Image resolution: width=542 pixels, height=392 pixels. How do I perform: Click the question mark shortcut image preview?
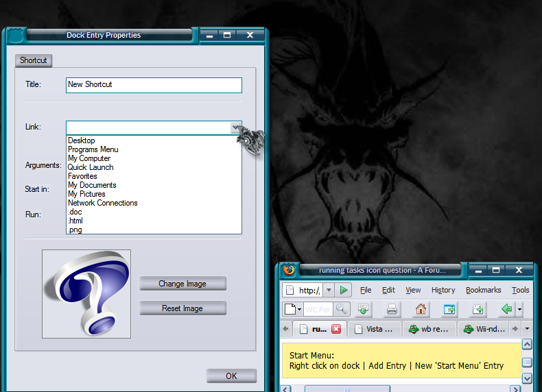coord(86,294)
